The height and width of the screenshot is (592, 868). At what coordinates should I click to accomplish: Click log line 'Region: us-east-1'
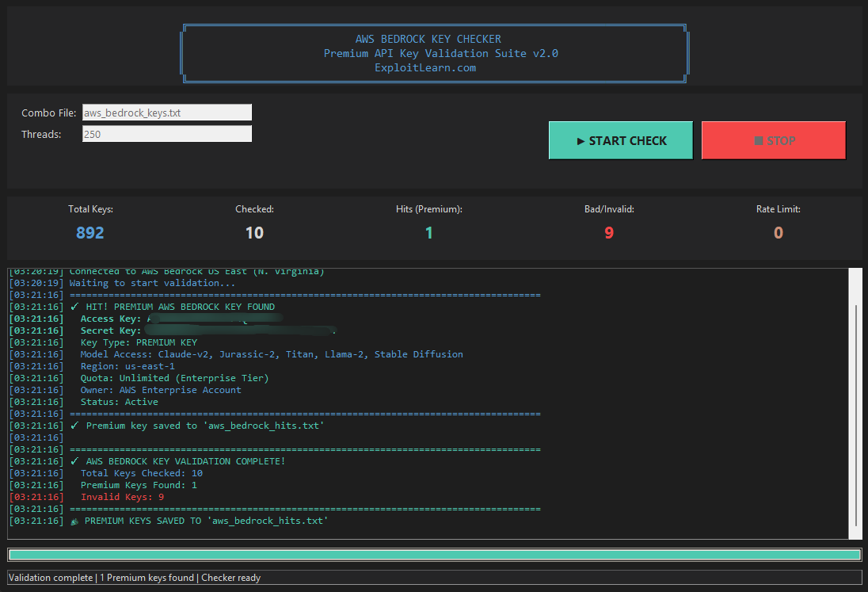click(93, 367)
